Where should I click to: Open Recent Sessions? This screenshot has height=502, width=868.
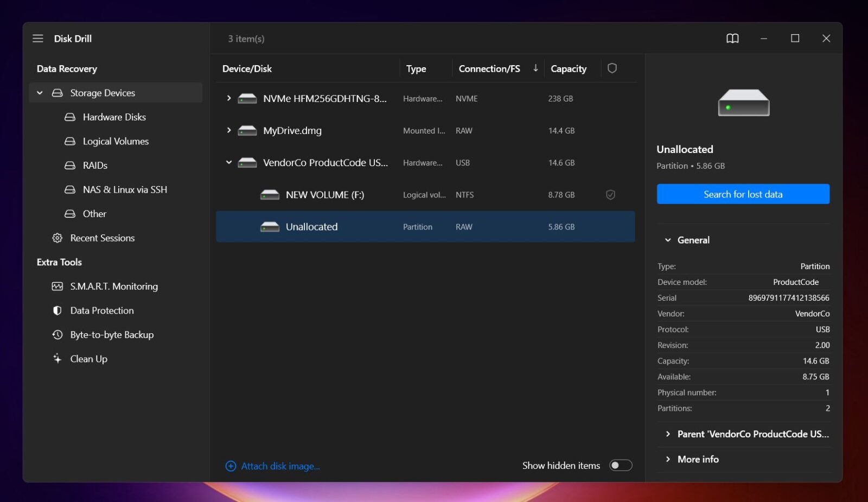tap(103, 238)
